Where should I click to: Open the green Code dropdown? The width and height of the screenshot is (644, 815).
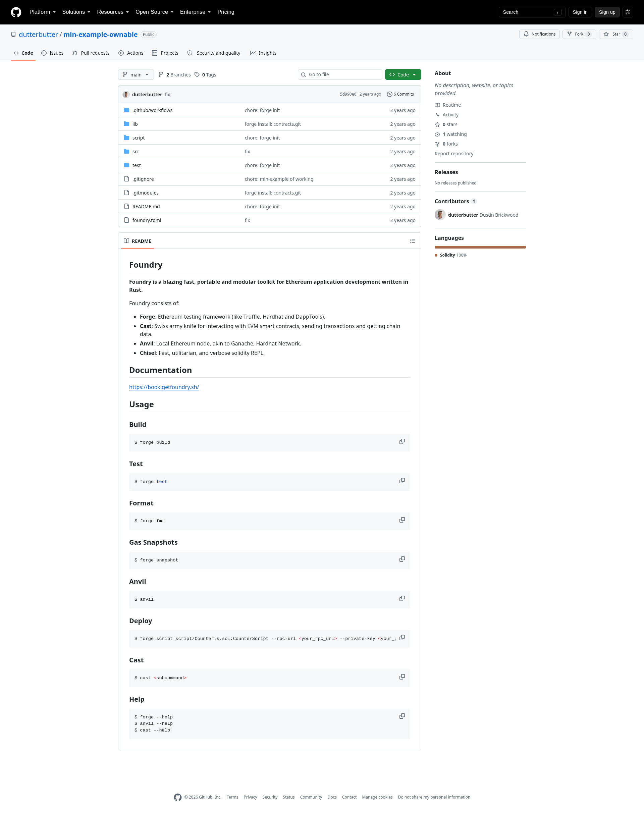click(403, 75)
